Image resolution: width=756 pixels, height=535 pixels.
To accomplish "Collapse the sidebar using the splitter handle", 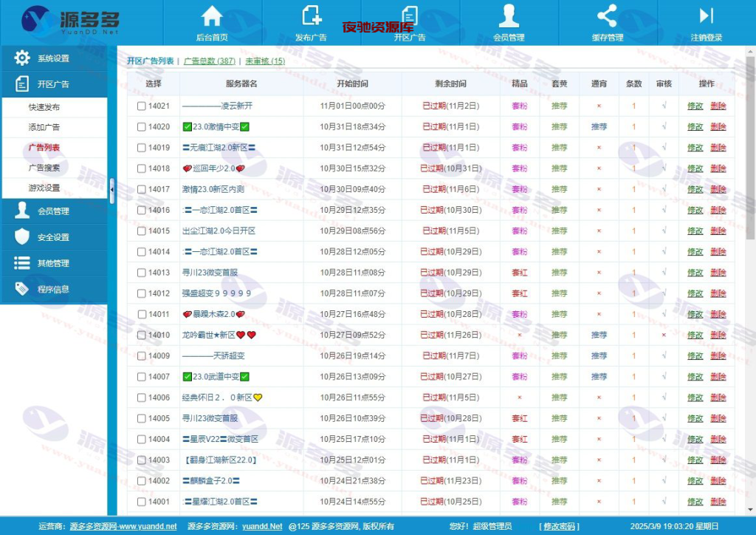I will pyautogui.click(x=112, y=190).
